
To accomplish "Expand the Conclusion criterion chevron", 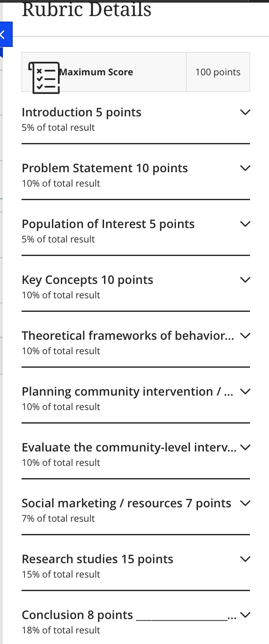I will pos(245,615).
